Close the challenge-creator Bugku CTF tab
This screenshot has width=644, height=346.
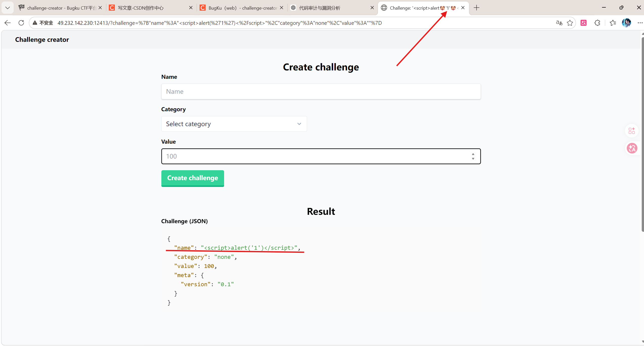100,8
